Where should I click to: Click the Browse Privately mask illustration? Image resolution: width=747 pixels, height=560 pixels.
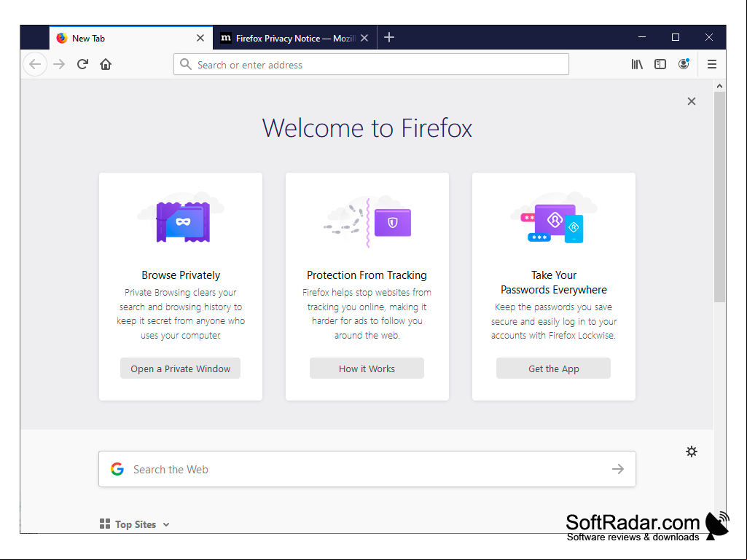tap(181, 218)
